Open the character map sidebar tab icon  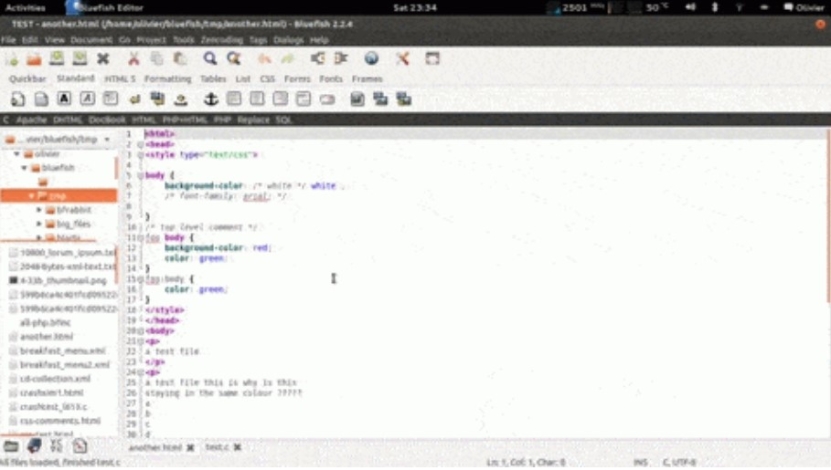click(x=57, y=446)
